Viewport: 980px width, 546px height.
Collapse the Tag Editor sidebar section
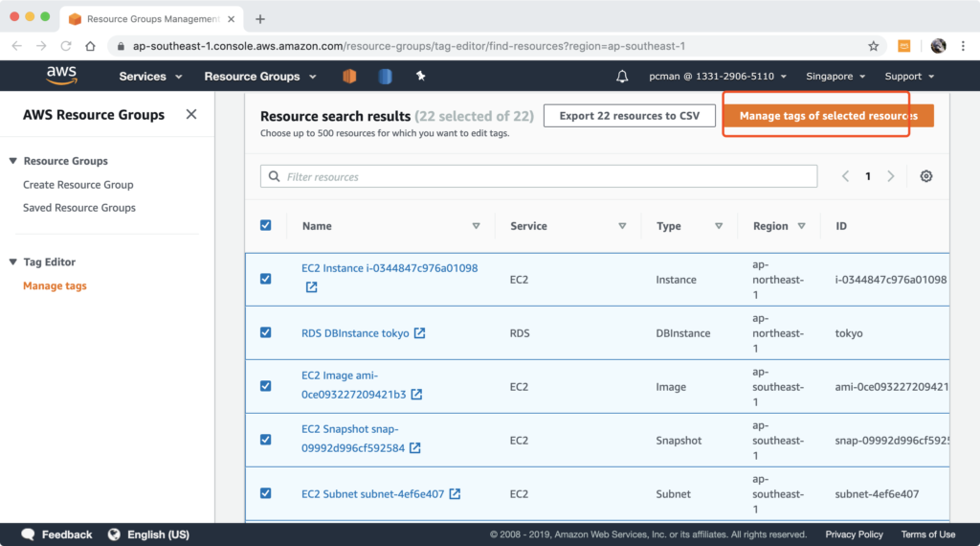coord(13,262)
